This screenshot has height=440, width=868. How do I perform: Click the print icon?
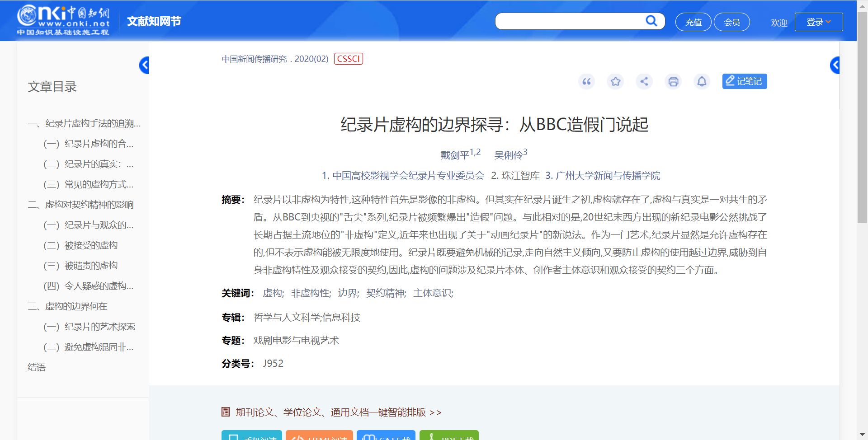point(673,81)
